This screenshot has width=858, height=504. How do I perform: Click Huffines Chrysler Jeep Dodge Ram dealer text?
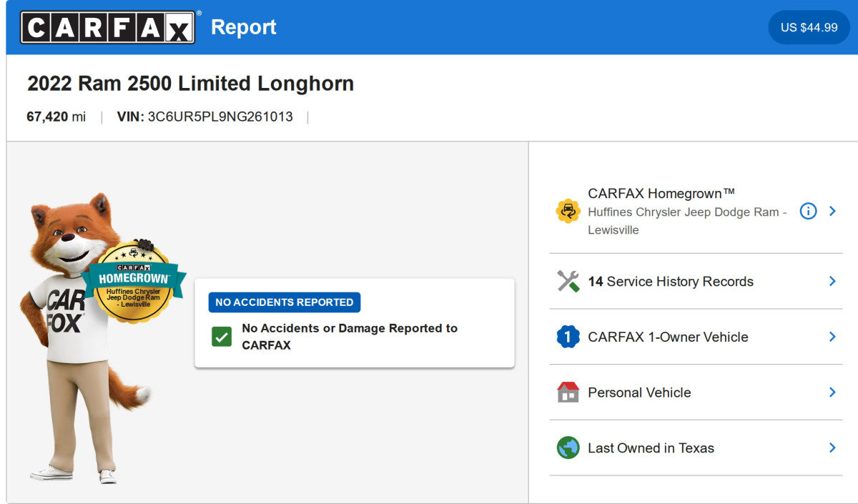coord(687,221)
